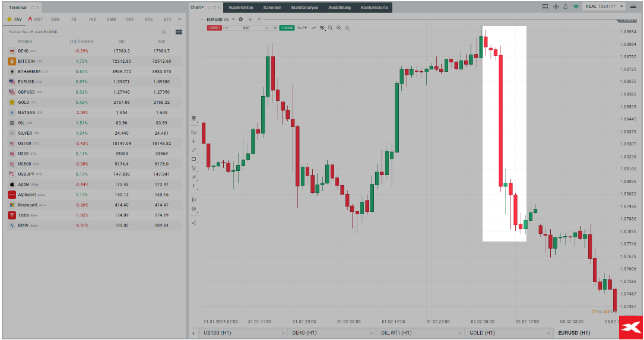Select the rectangle shape tool
Image resolution: width=644 pixels, height=340 pixels.
click(194, 160)
